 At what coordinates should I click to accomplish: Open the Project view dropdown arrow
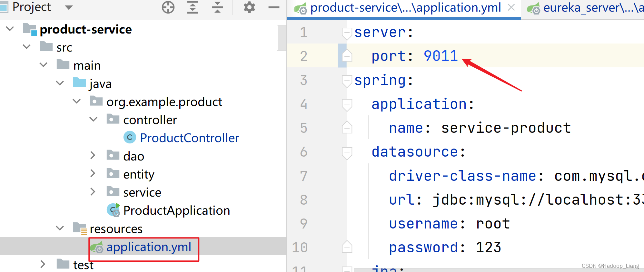(x=69, y=7)
